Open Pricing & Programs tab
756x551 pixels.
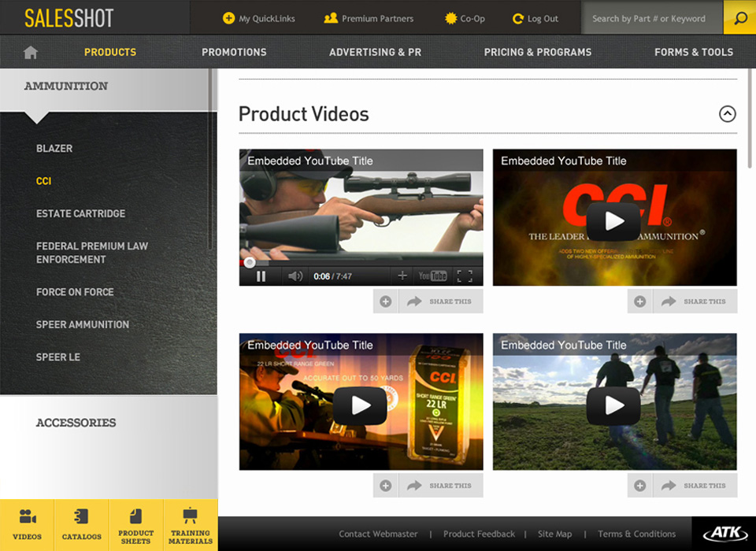538,52
